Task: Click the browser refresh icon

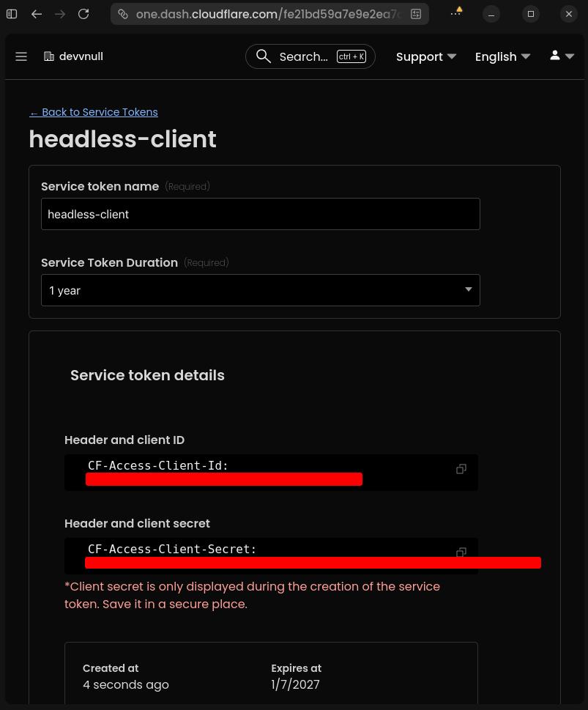Action: (x=83, y=14)
